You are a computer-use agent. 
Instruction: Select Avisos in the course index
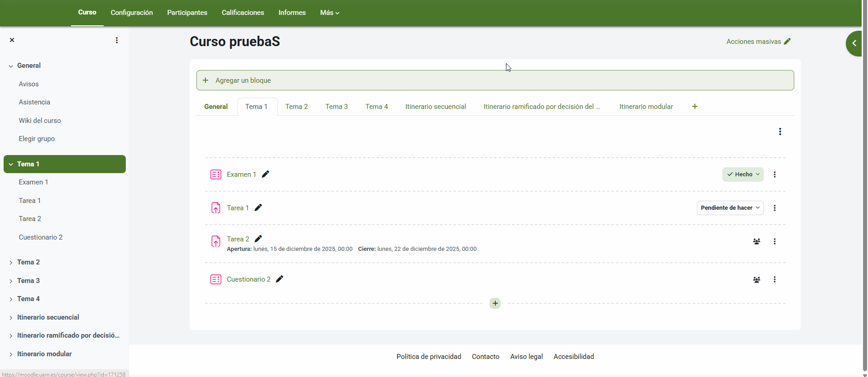click(29, 84)
